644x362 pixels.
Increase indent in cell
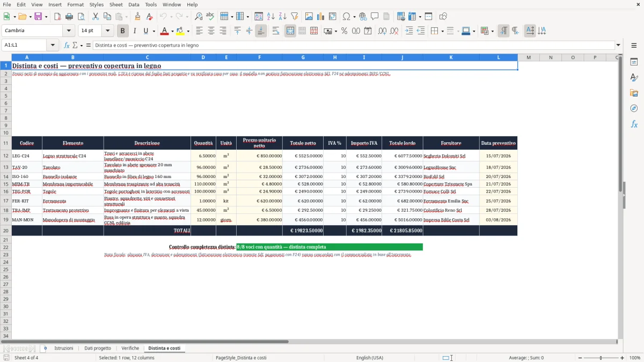tap(409, 31)
